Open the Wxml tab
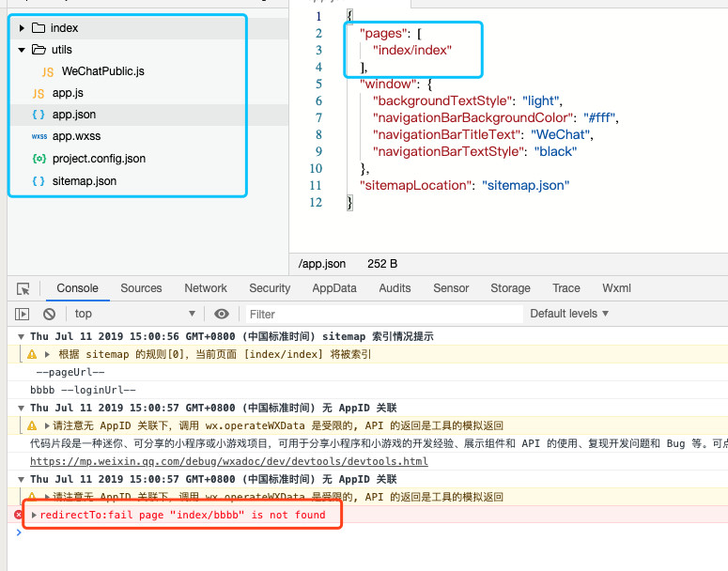The image size is (728, 571). 616,288
